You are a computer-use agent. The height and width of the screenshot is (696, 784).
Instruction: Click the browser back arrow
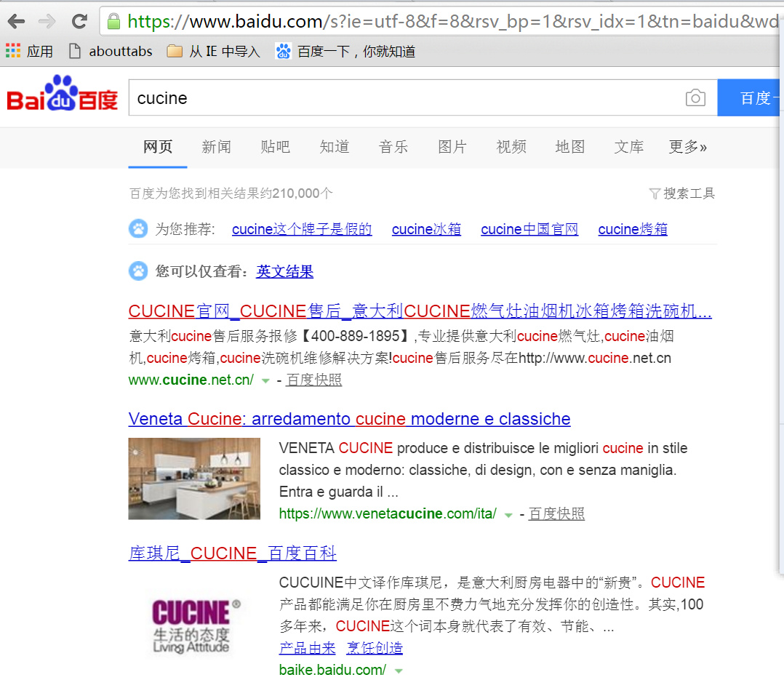(x=16, y=22)
